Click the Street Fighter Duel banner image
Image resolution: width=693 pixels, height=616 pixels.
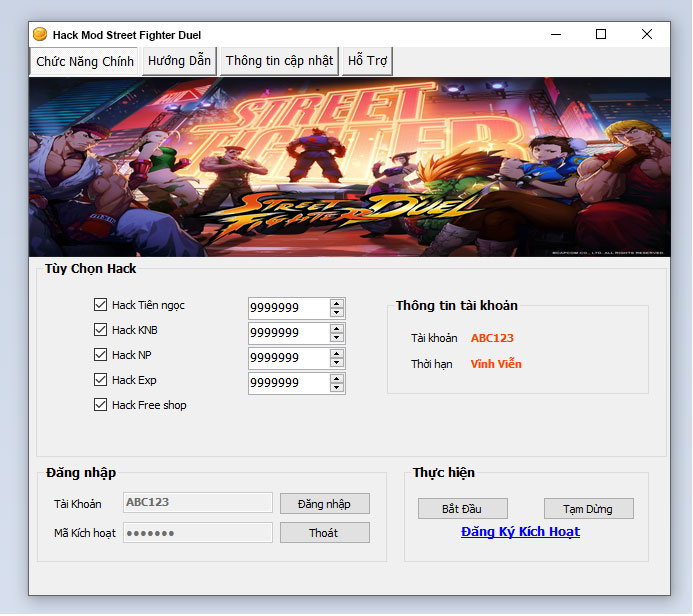coord(349,167)
